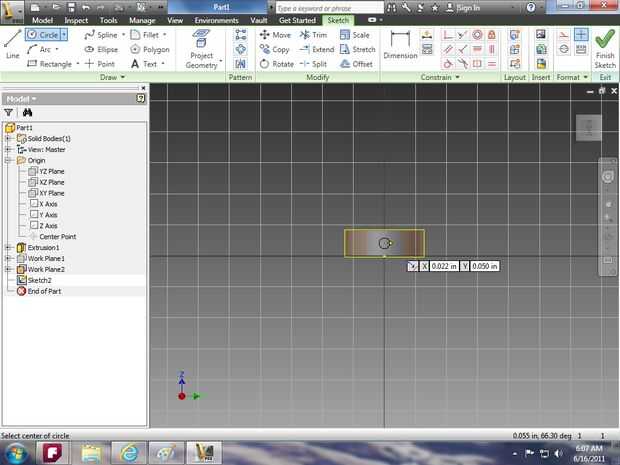This screenshot has width=620, height=465.
Task: Open the Circle tool dropdown arrow
Action: [x=64, y=35]
